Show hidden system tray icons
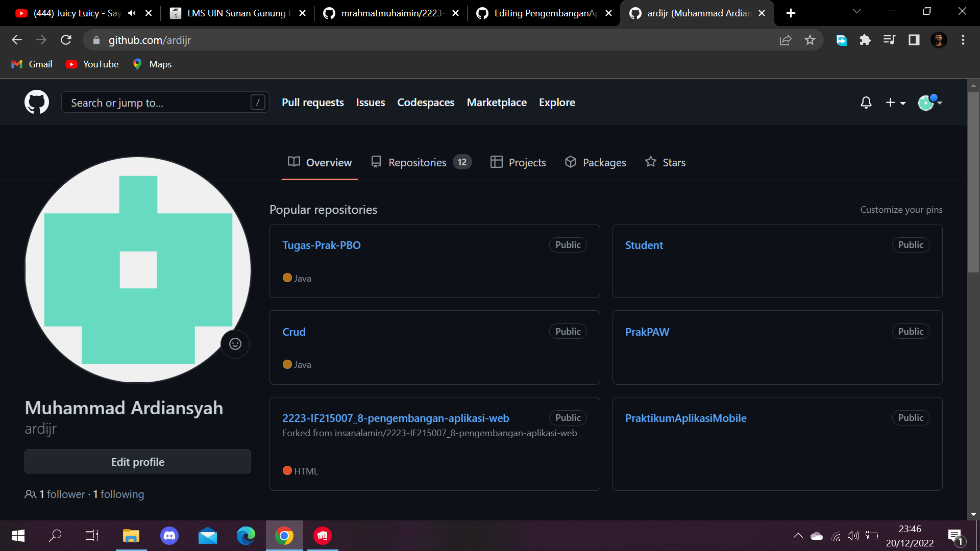Image resolution: width=980 pixels, height=551 pixels. click(798, 536)
